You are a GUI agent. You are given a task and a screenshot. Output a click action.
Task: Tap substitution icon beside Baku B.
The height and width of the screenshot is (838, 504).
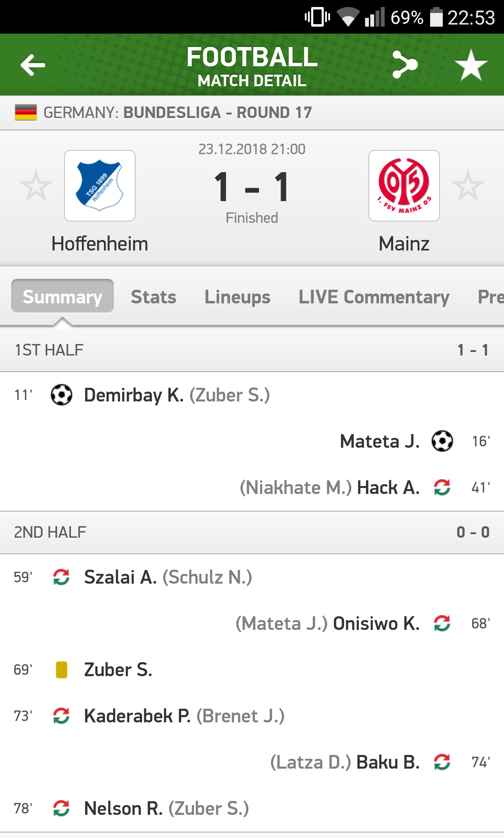[442, 762]
